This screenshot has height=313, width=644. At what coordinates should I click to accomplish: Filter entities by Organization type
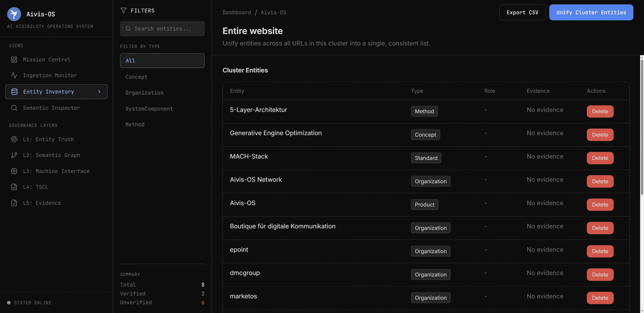click(x=144, y=93)
